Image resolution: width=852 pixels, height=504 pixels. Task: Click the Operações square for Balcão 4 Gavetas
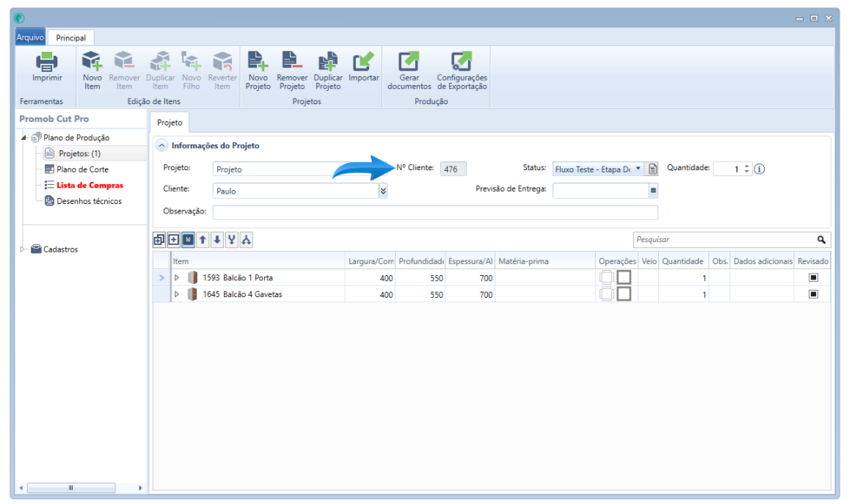[x=624, y=294]
